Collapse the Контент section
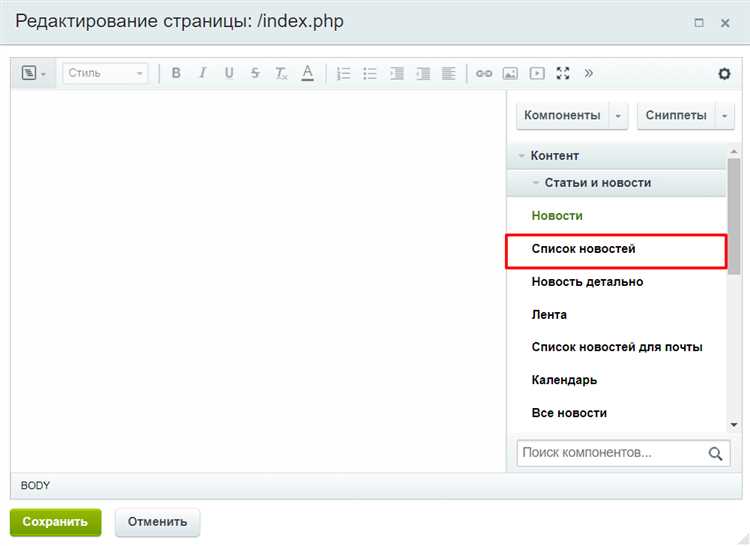Screen dimensions: 750x546 pos(616,156)
